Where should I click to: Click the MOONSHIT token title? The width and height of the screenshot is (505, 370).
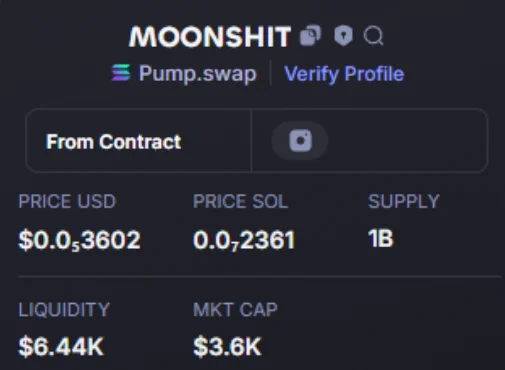pyautogui.click(x=210, y=36)
